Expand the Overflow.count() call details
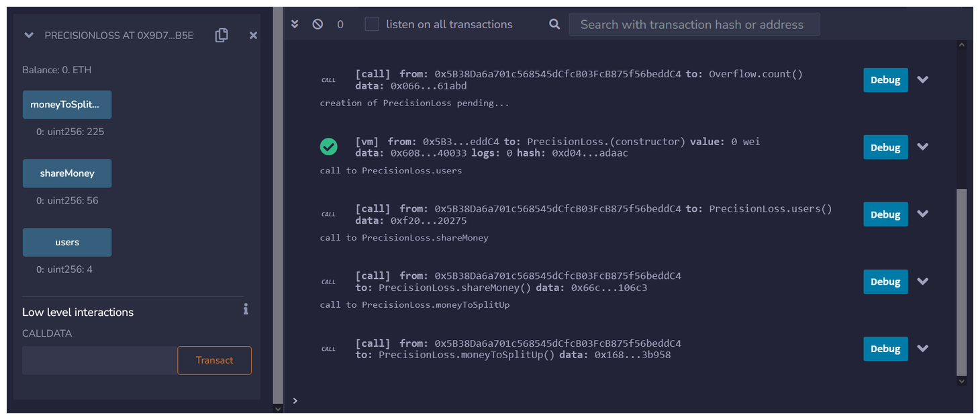 coord(923,79)
